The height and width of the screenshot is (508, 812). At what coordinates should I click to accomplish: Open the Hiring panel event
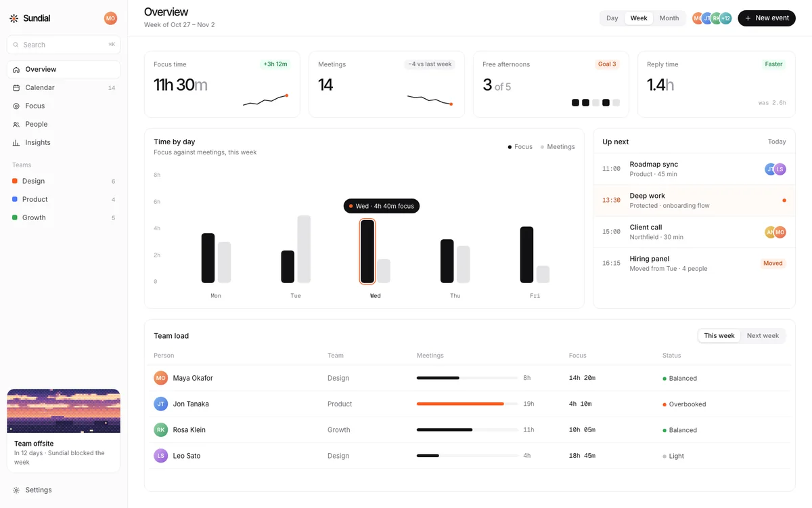pos(694,263)
